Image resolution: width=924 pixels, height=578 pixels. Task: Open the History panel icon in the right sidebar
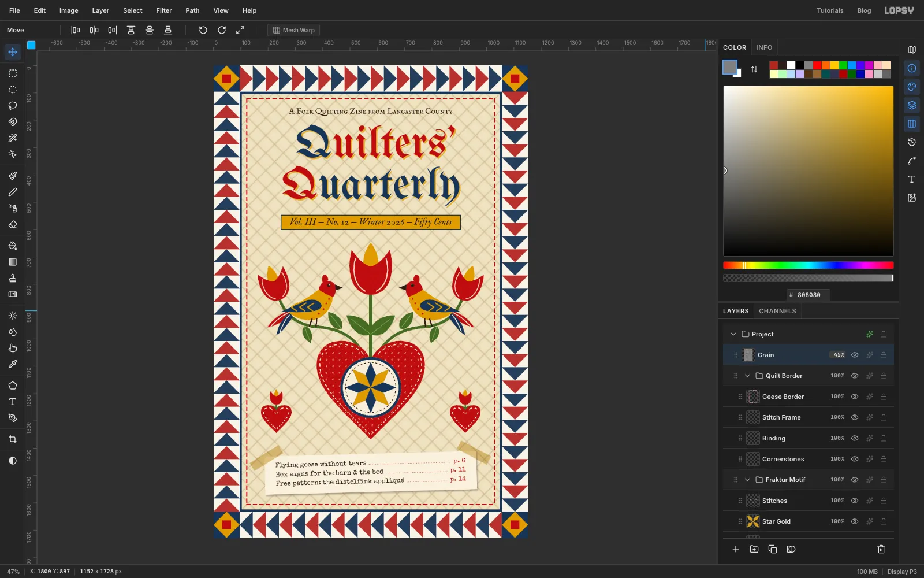click(912, 142)
